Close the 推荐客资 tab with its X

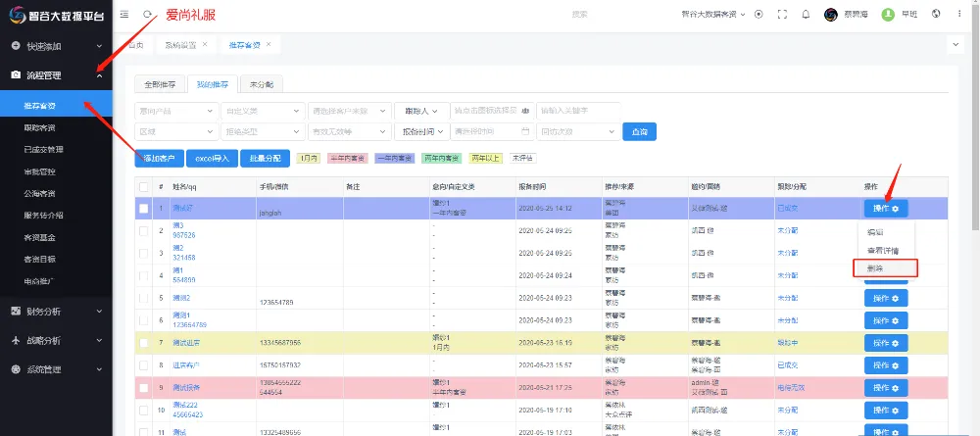[x=269, y=45]
